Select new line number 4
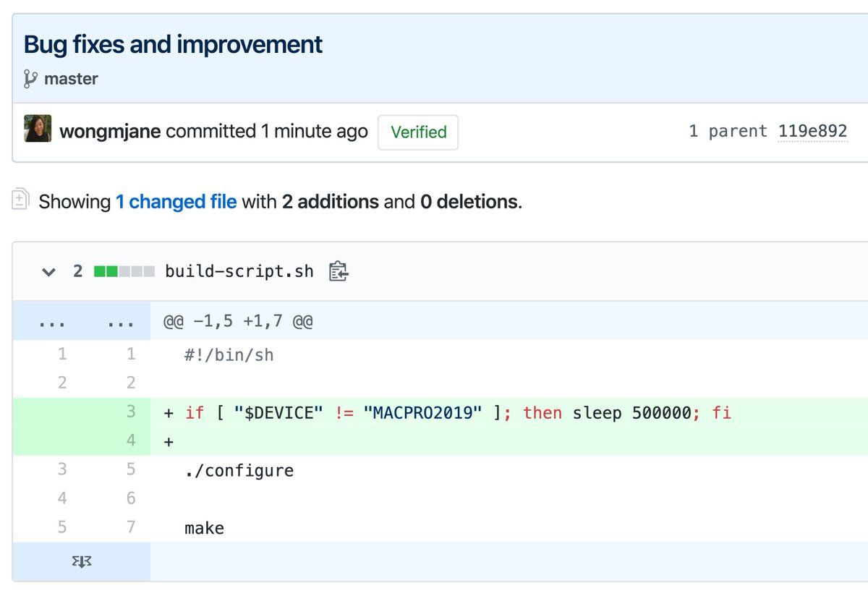This screenshot has height=596, width=868. [131, 440]
